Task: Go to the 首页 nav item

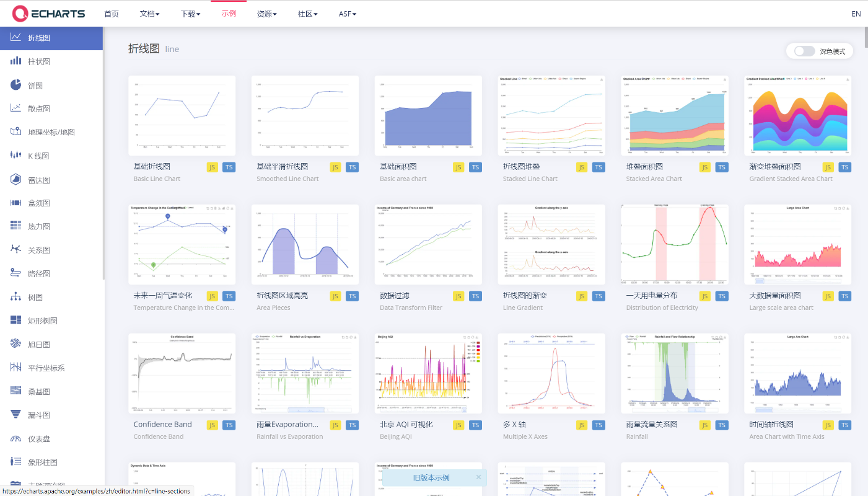Action: (x=112, y=14)
